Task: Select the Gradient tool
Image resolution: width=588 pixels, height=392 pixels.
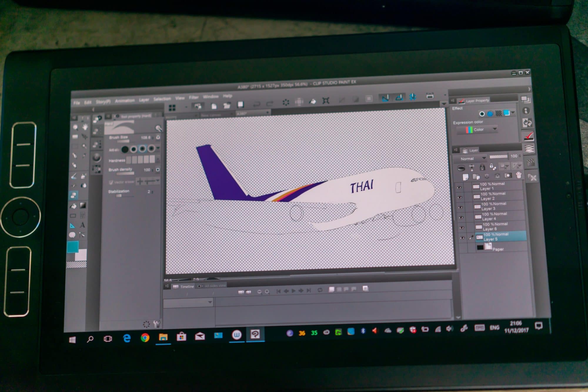Action: (x=83, y=205)
